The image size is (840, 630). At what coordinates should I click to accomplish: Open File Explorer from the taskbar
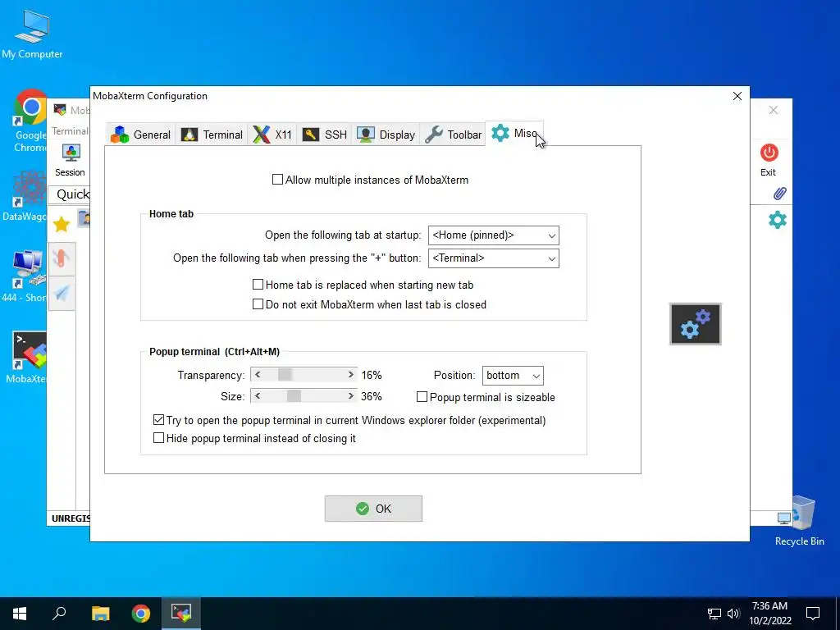point(100,614)
